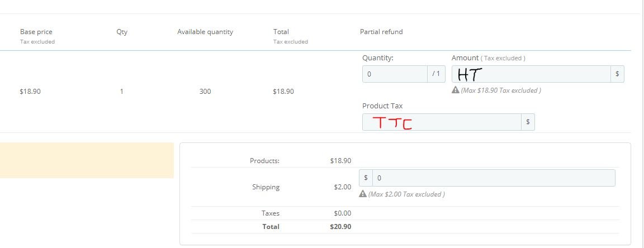Click the Product Tax label
Screen dimensions: 644x248
pyautogui.click(x=382, y=106)
